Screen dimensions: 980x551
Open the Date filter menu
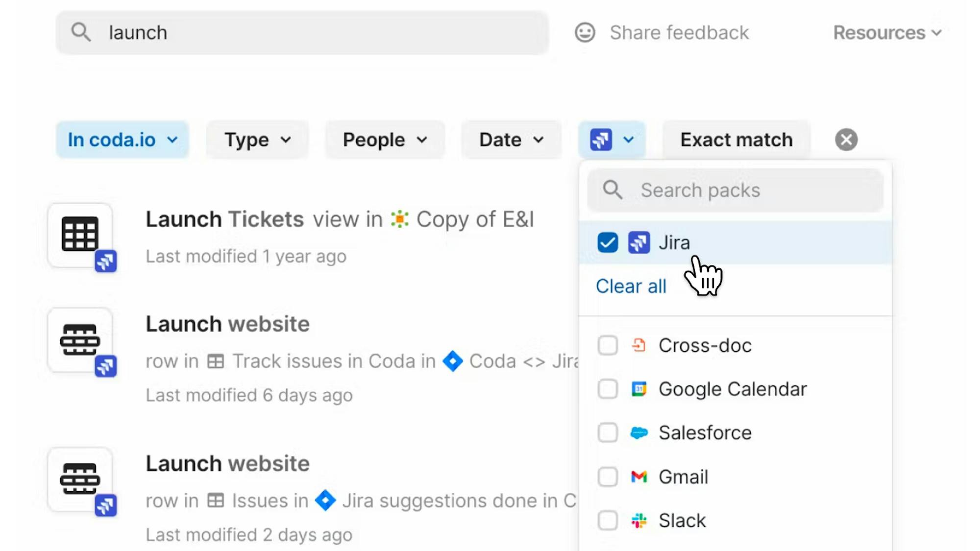tap(511, 140)
